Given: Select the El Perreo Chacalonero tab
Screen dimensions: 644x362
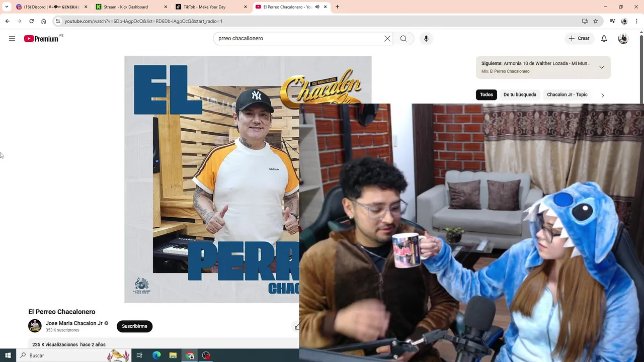Looking at the screenshot, I should pyautogui.click(x=287, y=7).
